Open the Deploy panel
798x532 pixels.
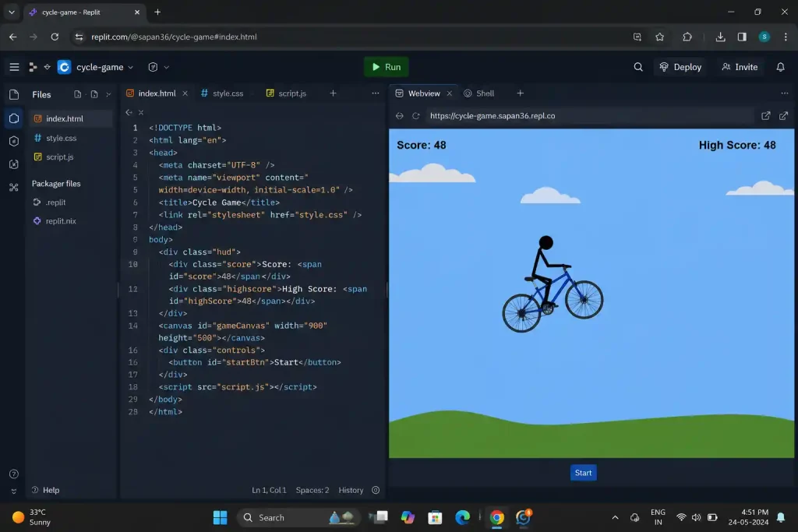pyautogui.click(x=680, y=67)
